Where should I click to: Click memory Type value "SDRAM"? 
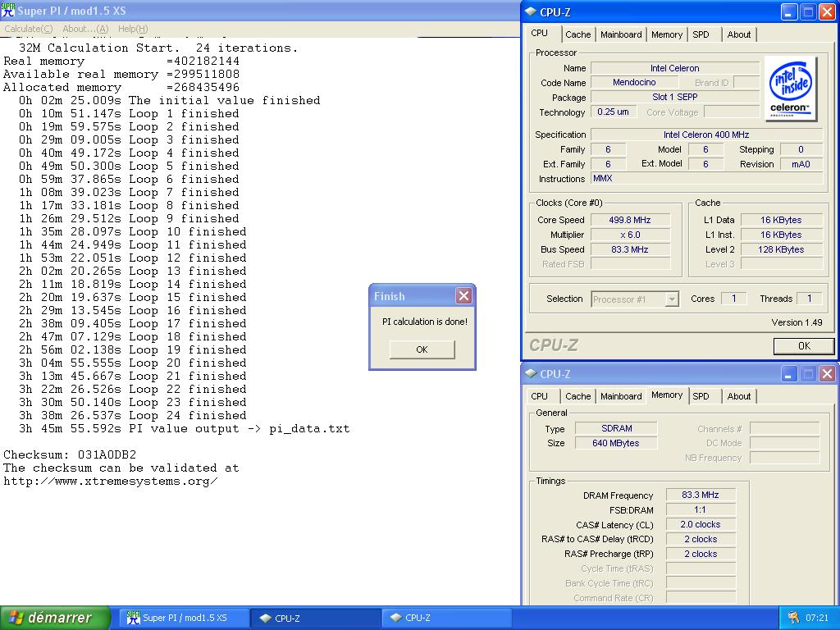pyautogui.click(x=616, y=428)
